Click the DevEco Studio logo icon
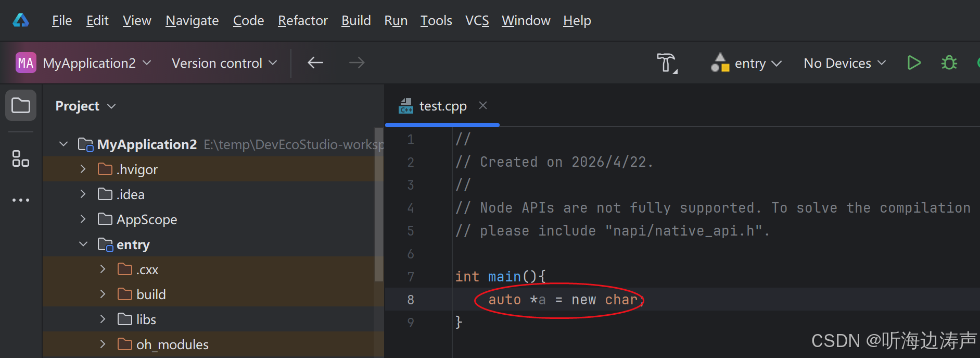The width and height of the screenshot is (980, 358). [21, 20]
